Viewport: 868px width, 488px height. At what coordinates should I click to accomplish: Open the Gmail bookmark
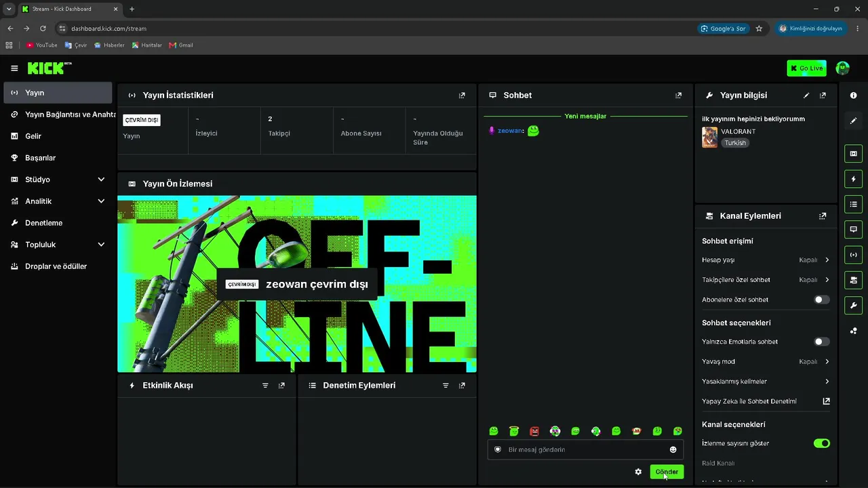181,45
